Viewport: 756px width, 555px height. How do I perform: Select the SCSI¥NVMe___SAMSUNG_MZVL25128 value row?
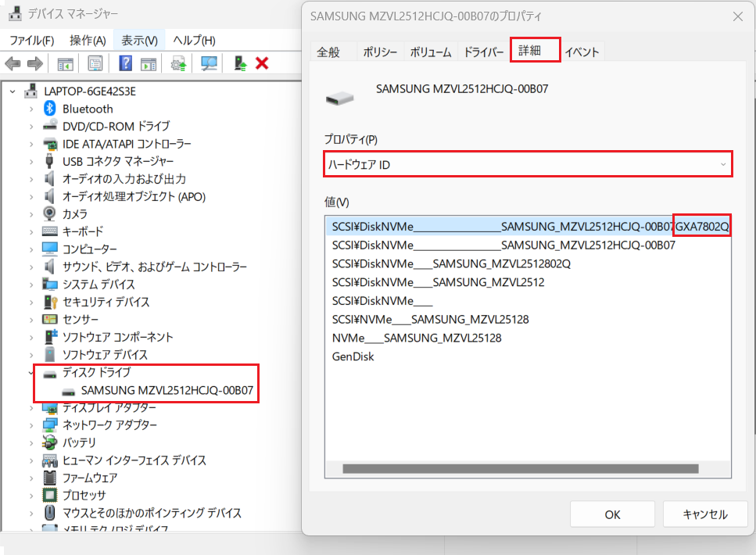point(430,319)
